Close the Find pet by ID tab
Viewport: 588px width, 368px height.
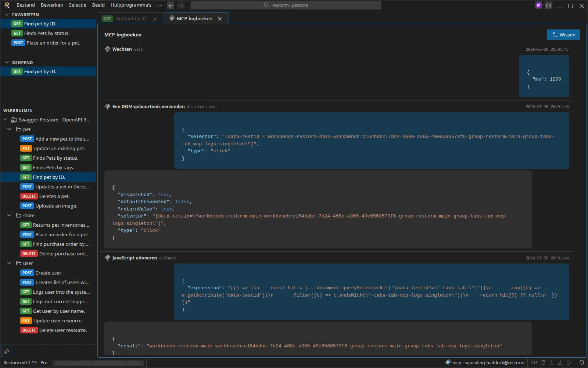tap(155, 19)
